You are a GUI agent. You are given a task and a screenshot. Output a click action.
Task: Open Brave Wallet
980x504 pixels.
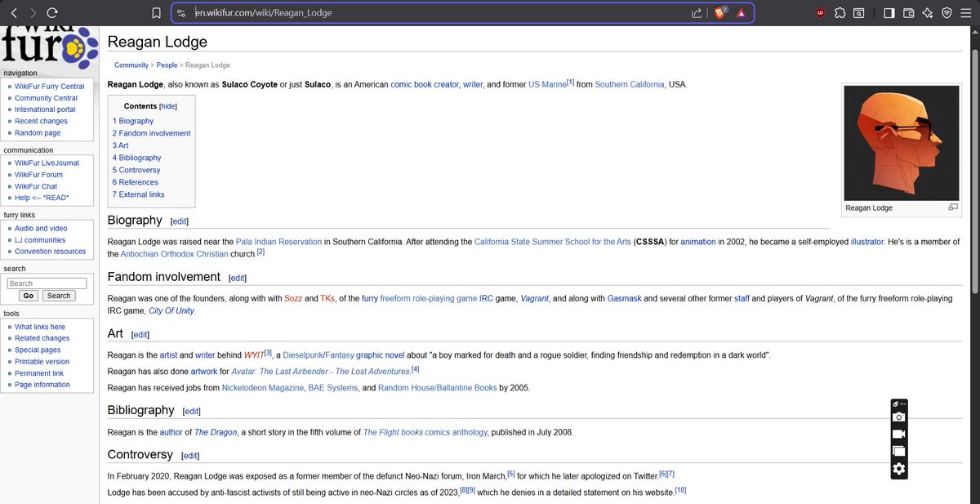[x=908, y=13]
